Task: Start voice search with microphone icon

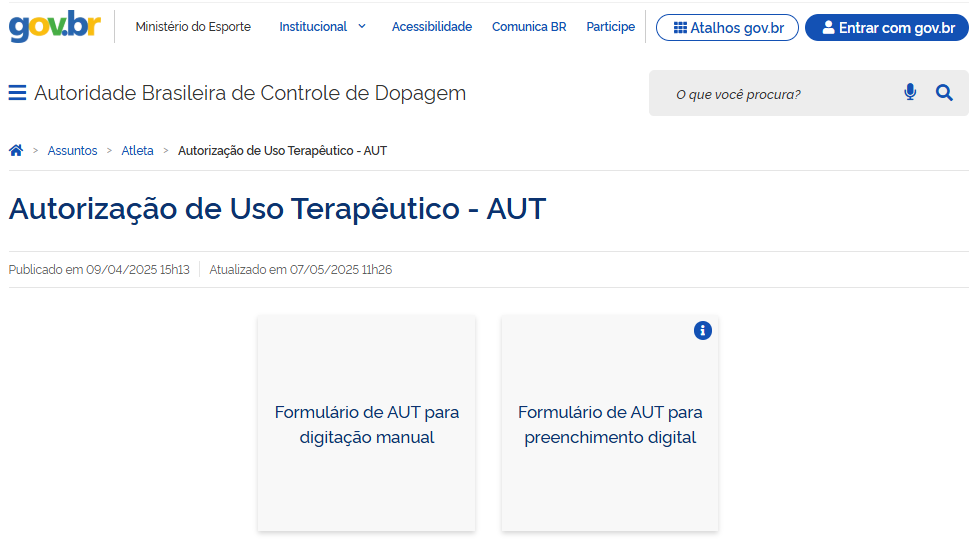Action: [x=910, y=93]
